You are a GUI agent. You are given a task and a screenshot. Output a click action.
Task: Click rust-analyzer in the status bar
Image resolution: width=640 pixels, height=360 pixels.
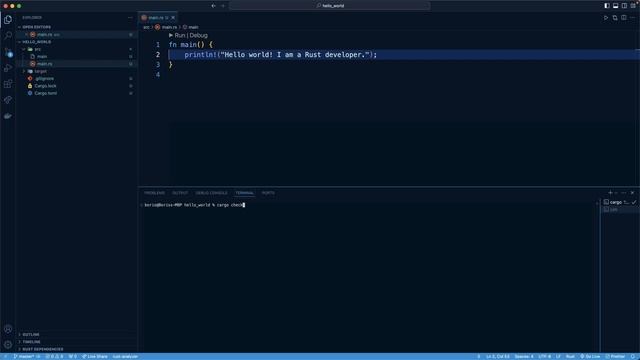point(125,356)
